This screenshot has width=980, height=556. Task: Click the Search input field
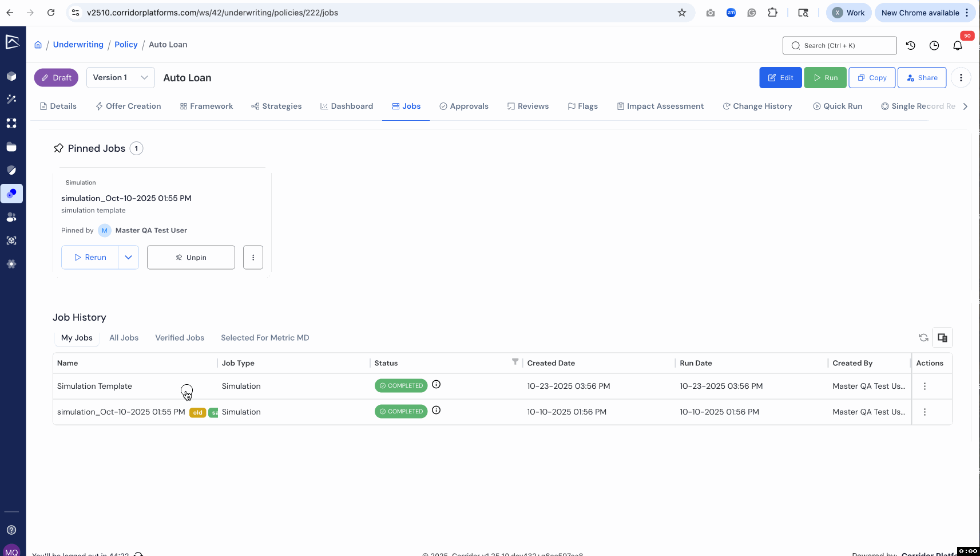(839, 46)
